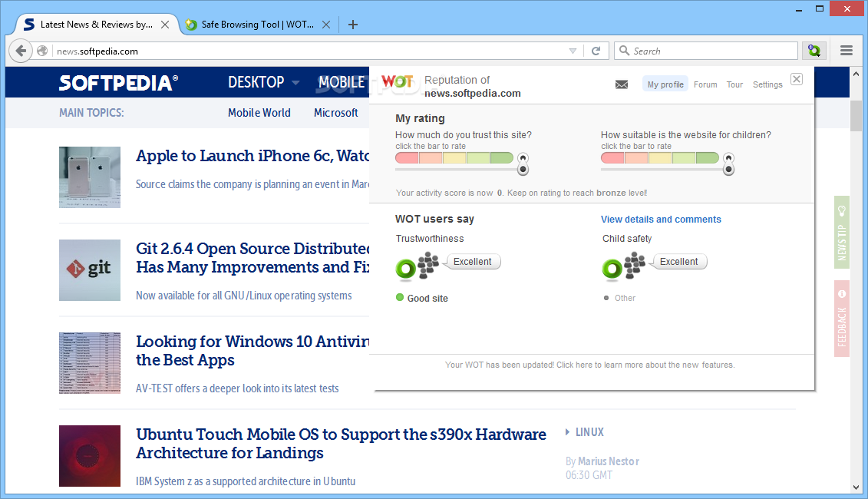Click the address bar URL field
868x499 pixels.
[310, 51]
